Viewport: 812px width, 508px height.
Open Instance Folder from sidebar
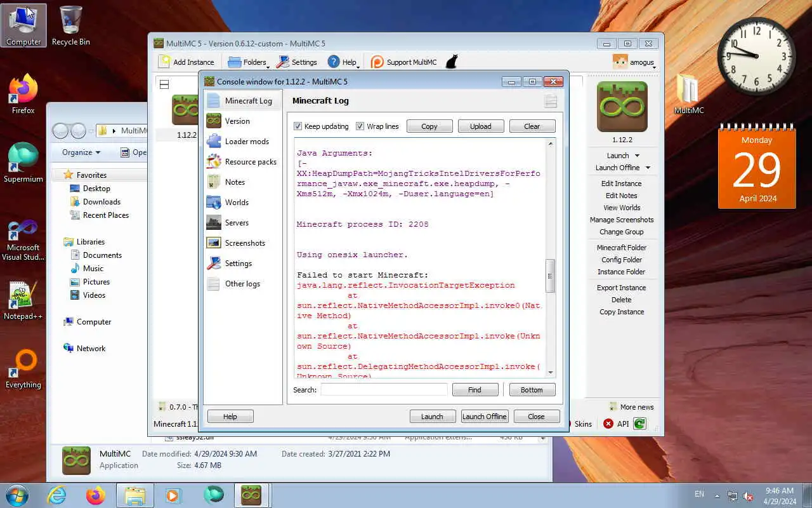[622, 272]
